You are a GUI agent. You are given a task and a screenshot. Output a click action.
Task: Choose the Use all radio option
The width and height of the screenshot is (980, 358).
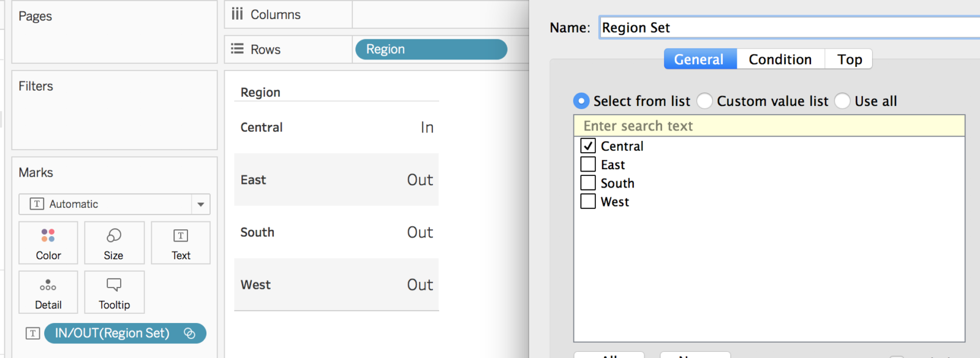click(843, 101)
